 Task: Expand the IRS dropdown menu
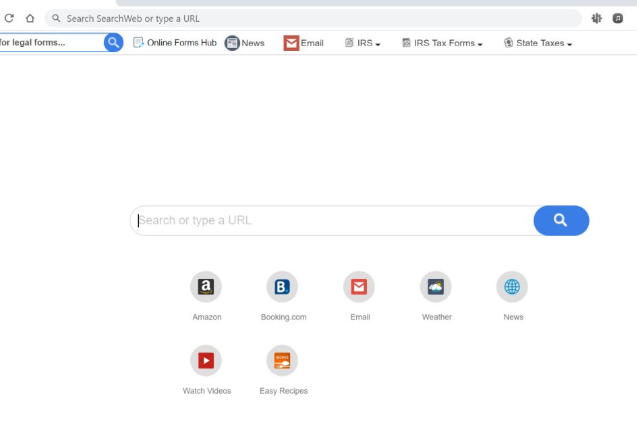click(x=363, y=43)
